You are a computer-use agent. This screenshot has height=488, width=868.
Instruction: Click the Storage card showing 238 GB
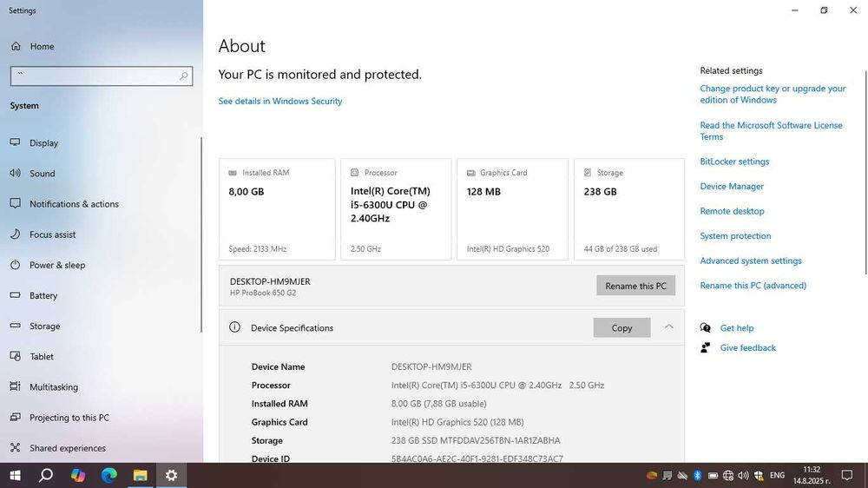(628, 209)
